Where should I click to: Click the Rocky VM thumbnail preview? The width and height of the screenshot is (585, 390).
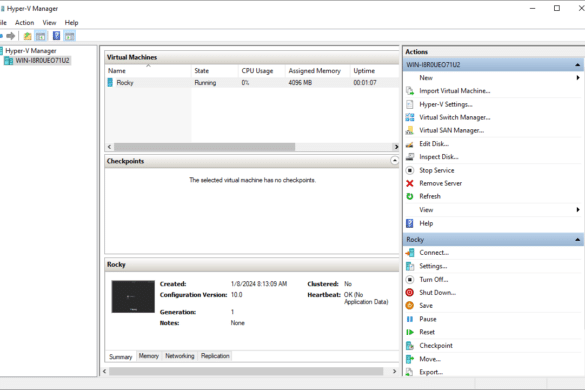pos(133,297)
